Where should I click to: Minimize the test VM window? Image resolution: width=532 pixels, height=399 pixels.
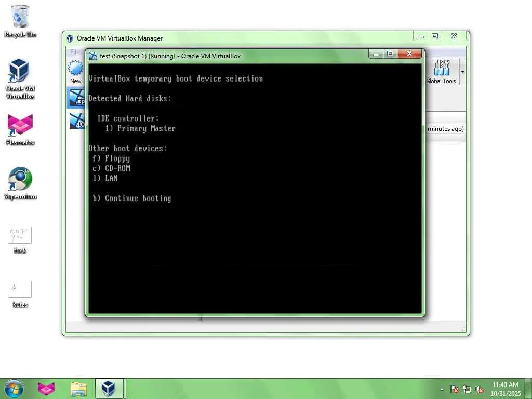pyautogui.click(x=376, y=54)
